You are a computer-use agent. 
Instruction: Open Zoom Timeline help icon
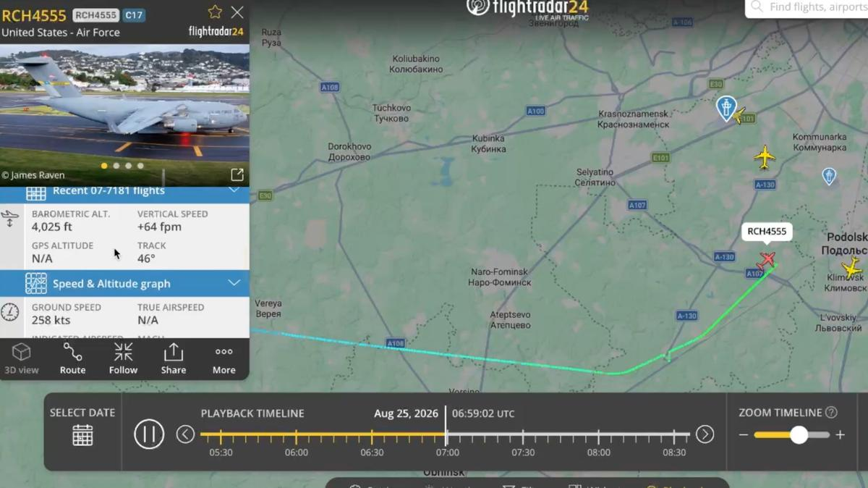coord(831,413)
